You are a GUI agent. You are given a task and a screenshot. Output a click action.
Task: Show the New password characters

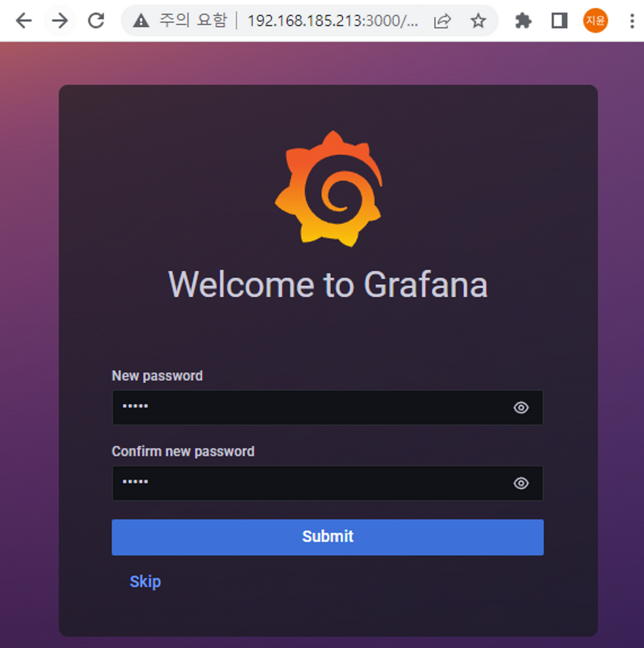[x=521, y=407]
